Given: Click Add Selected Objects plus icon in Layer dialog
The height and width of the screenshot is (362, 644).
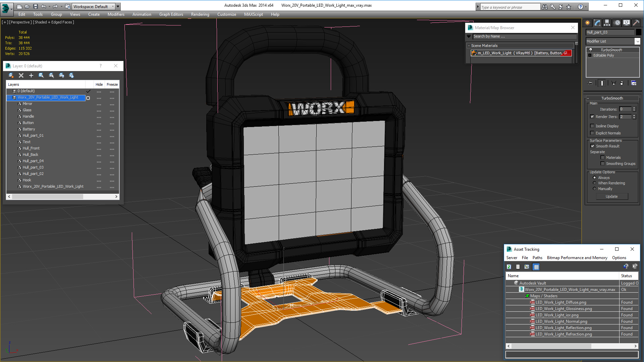Looking at the screenshot, I should (31, 75).
